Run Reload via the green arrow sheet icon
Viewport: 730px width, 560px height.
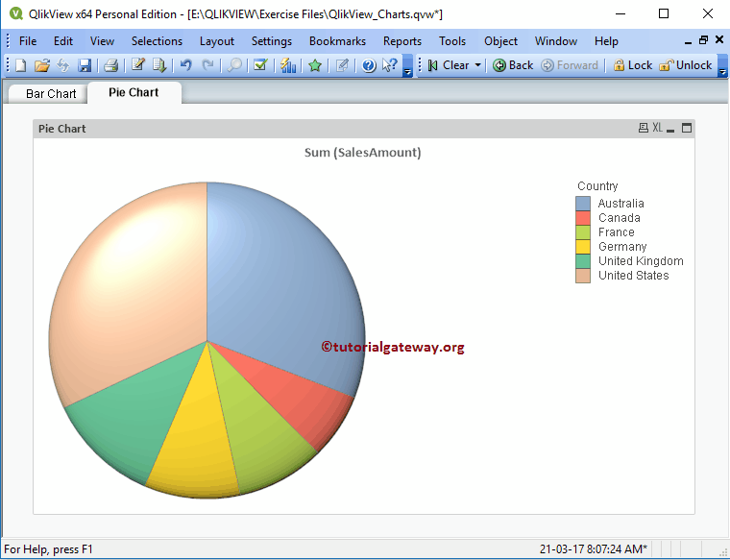point(159,65)
